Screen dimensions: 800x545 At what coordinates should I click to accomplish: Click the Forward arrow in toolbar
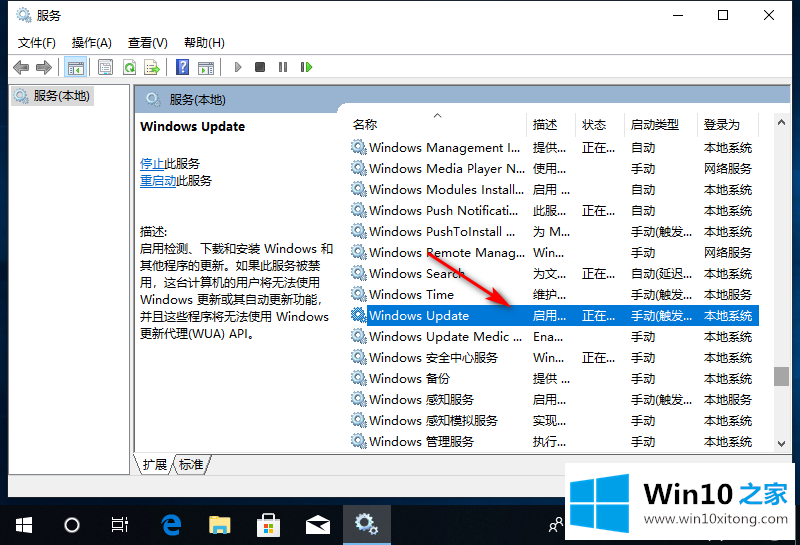point(44,67)
